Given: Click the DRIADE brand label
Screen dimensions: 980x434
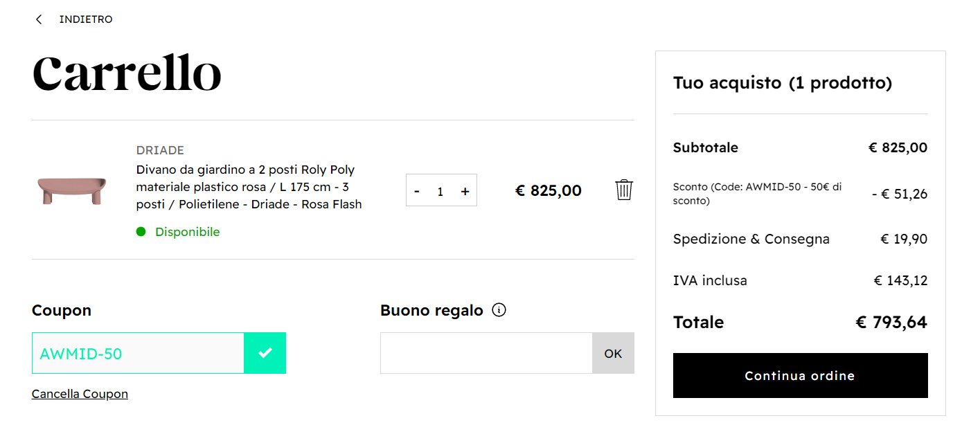Looking at the screenshot, I should point(159,150).
